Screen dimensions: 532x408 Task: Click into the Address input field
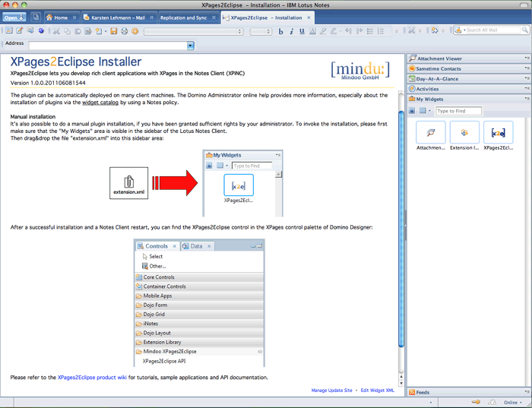108,45
